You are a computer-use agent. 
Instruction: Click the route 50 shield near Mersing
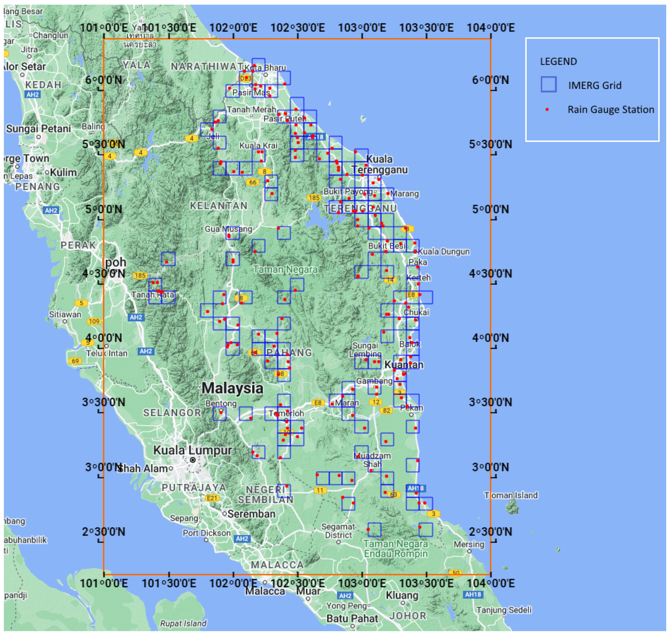[456, 573]
